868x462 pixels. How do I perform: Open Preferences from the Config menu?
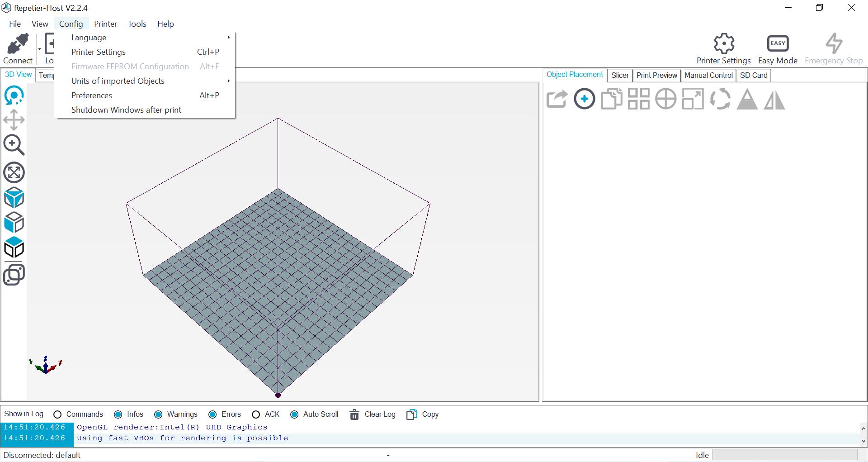(x=92, y=95)
